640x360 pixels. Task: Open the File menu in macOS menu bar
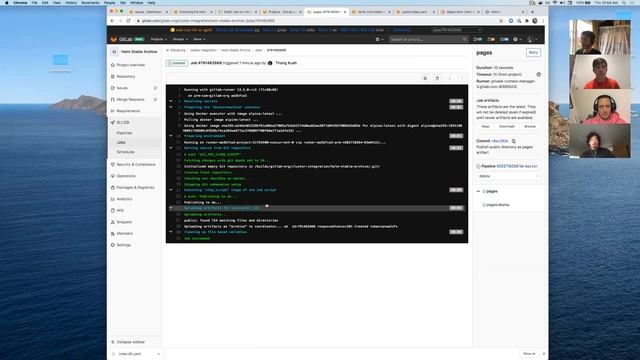34,2
